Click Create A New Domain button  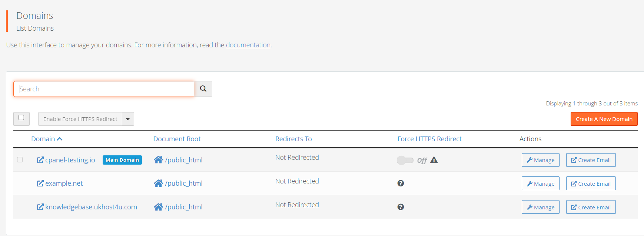[604, 119]
